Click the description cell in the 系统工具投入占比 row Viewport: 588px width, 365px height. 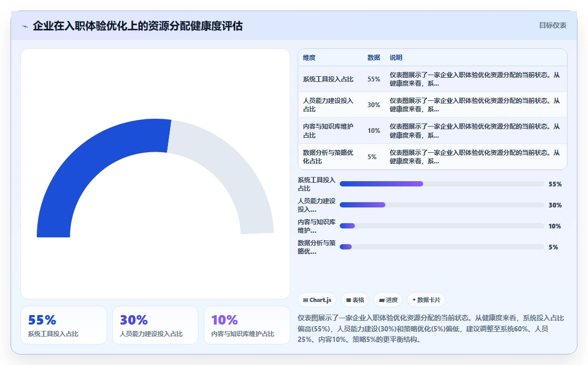pos(475,79)
